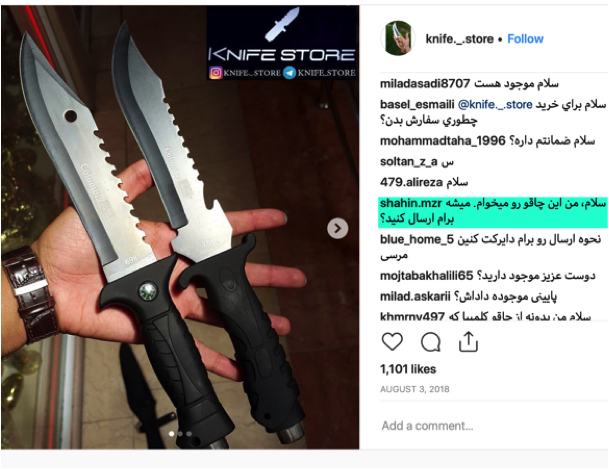
Task: View milad.askarii's profile
Action: point(415,297)
